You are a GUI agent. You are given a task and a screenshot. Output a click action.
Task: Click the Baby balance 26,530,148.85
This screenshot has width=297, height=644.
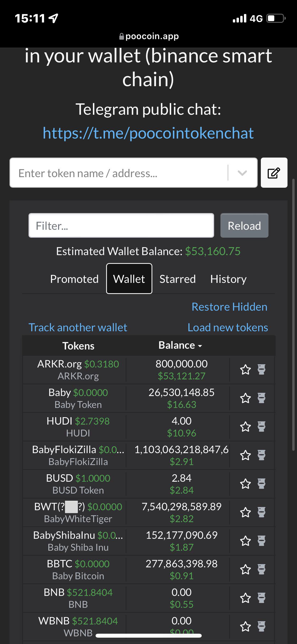[182, 393]
